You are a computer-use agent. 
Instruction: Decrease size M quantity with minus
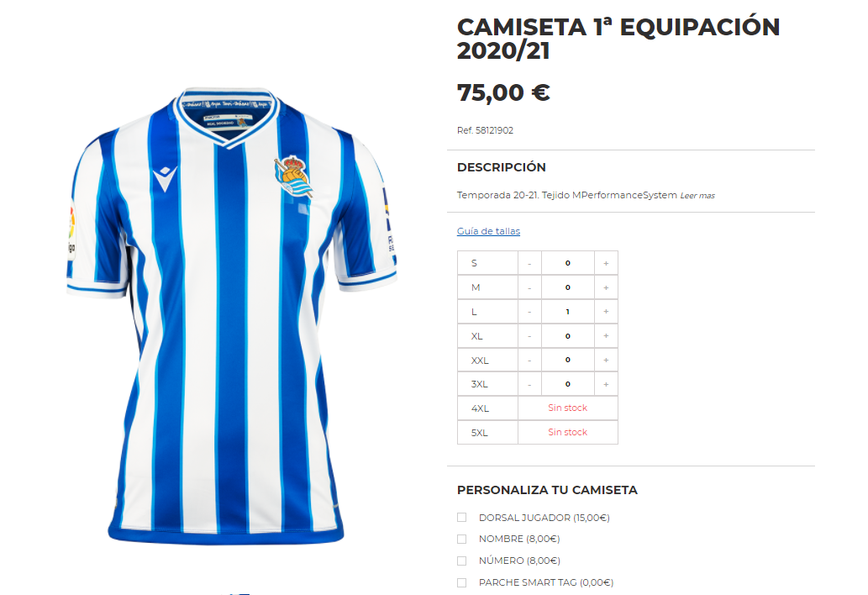529,287
